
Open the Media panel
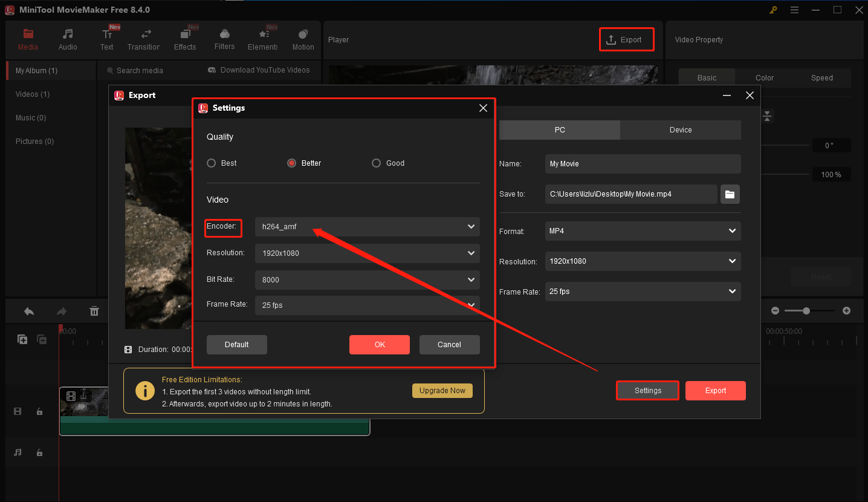(28, 39)
